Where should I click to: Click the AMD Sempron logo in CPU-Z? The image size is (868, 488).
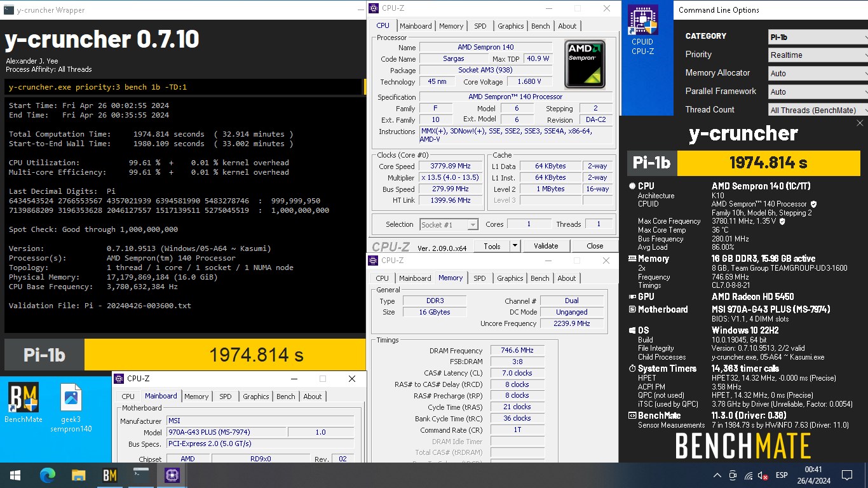585,64
